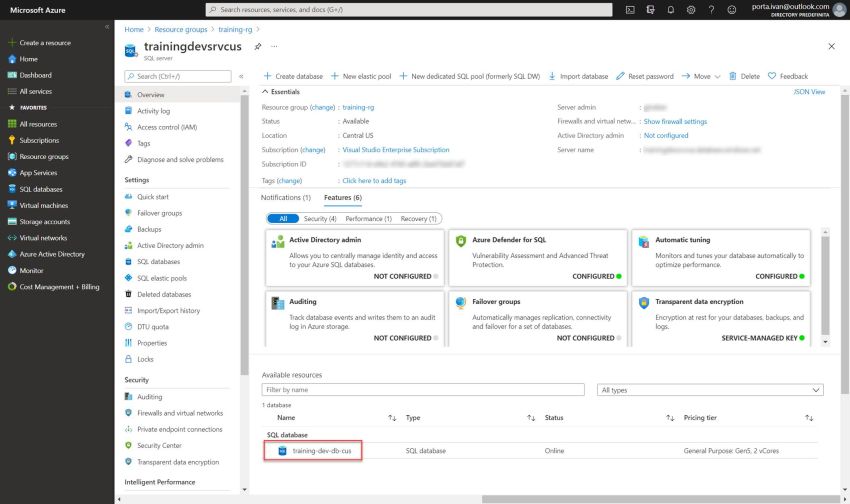Screen dimensions: 850x504
Task: Open help question mark icon
Action: pyautogui.click(x=711, y=10)
